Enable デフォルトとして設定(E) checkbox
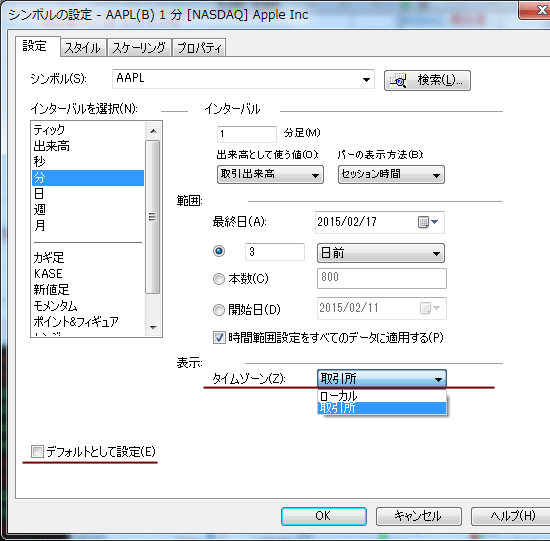 [37, 452]
